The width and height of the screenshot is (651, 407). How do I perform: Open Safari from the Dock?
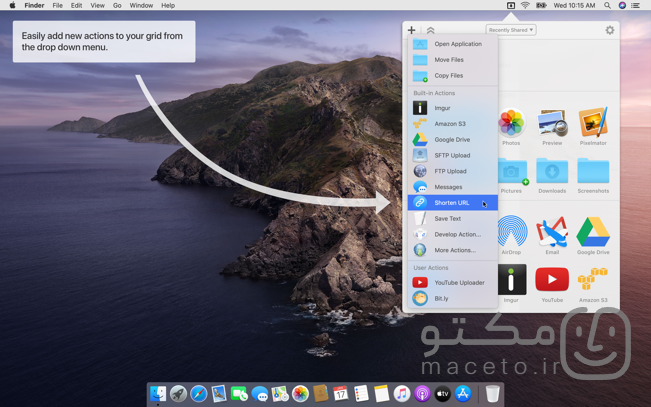click(x=198, y=393)
